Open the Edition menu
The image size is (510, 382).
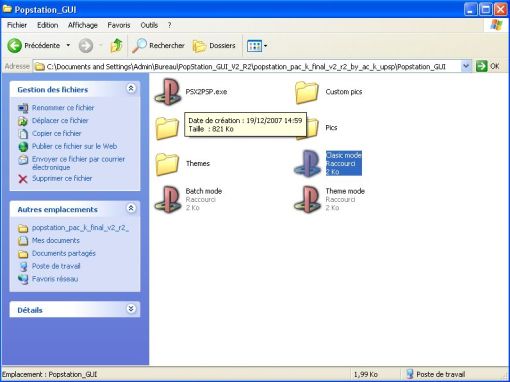(x=47, y=25)
